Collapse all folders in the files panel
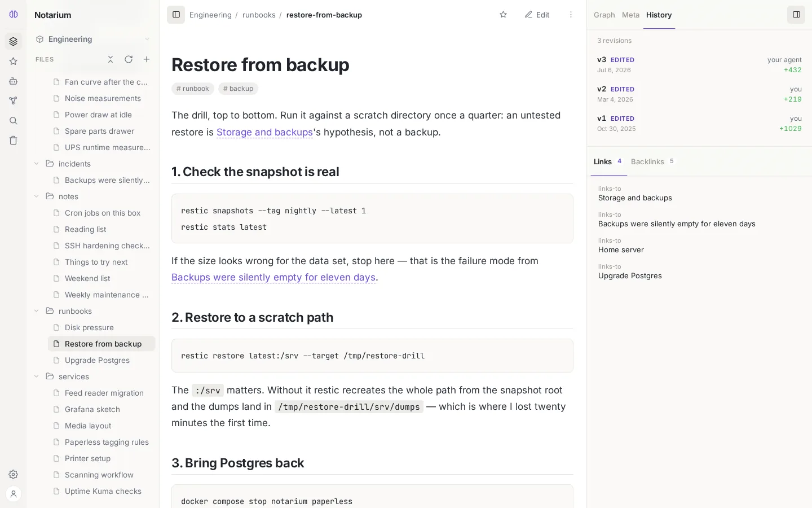The height and width of the screenshot is (508, 812). tap(111, 59)
